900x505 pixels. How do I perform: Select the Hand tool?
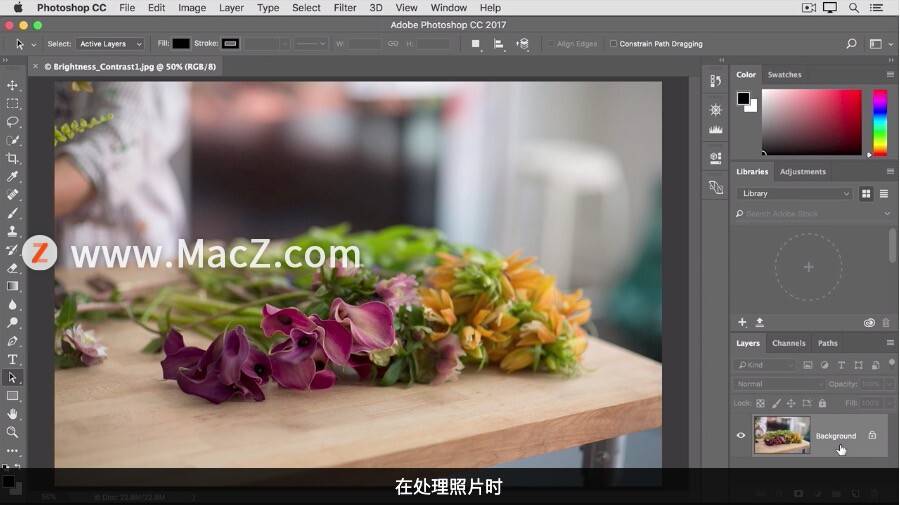click(x=12, y=414)
